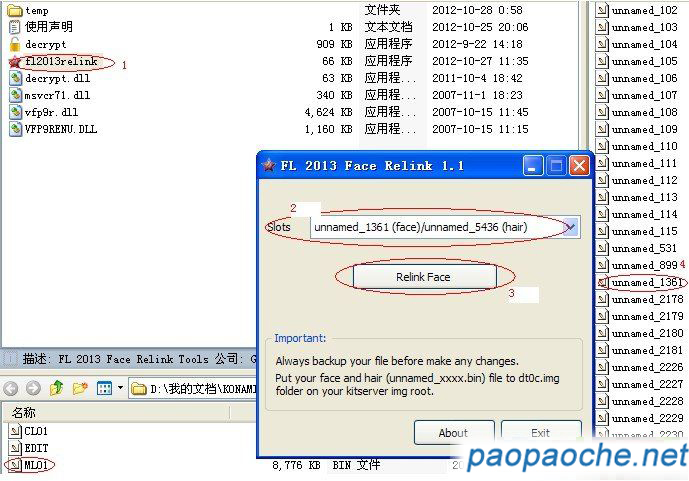Click the 2012-10-27 11:35 date cell
This screenshot has height=481, width=689.
tap(480, 61)
